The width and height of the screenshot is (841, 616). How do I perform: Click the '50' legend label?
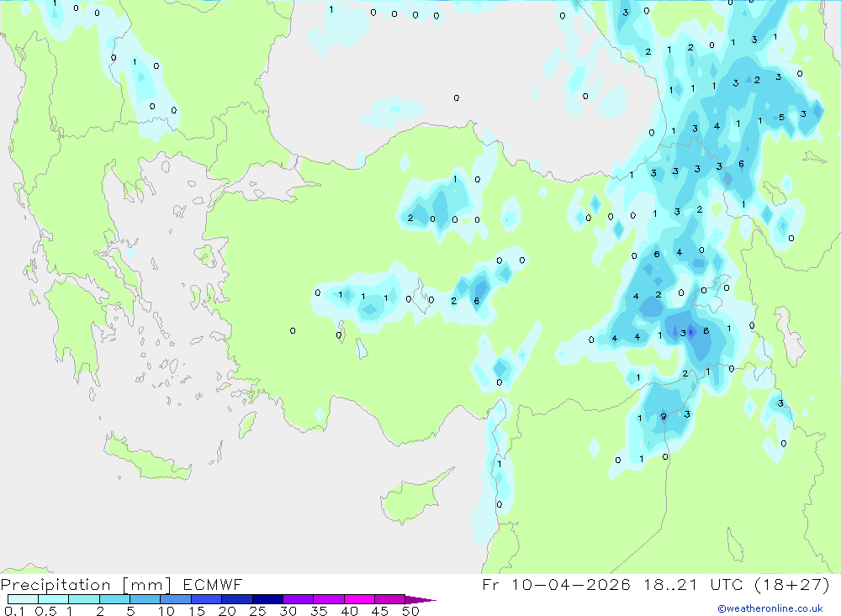410,611
